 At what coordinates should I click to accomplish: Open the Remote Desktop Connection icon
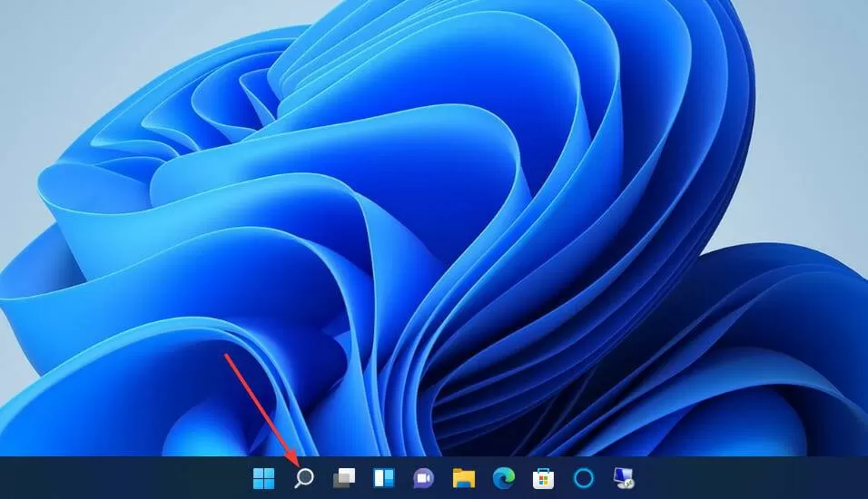tap(624, 478)
